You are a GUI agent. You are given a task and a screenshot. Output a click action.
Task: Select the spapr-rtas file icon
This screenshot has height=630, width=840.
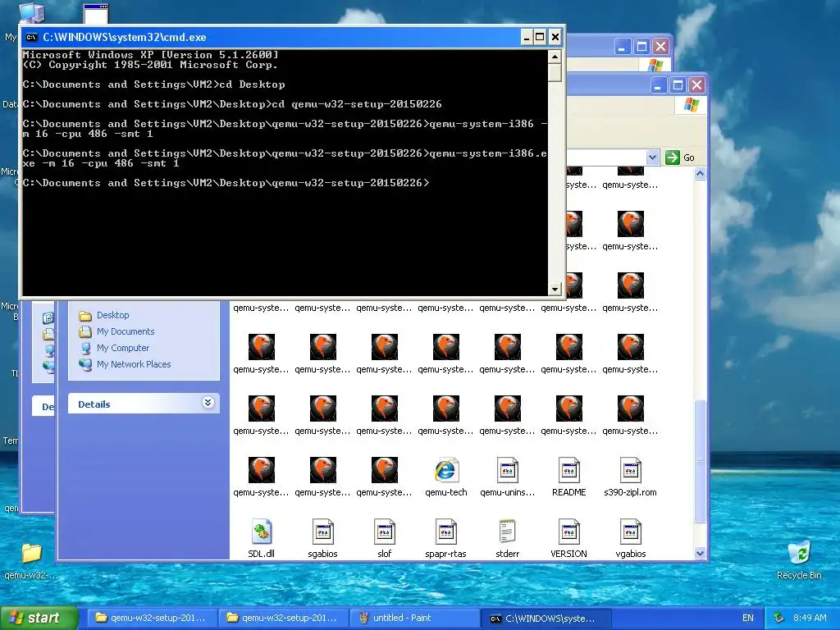[x=445, y=532]
